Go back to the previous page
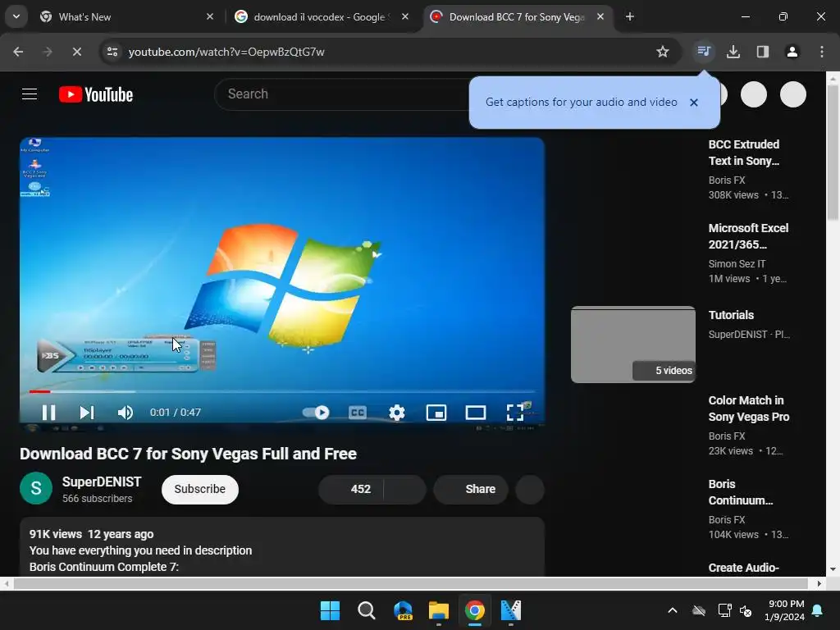This screenshot has height=630, width=840. click(18, 52)
